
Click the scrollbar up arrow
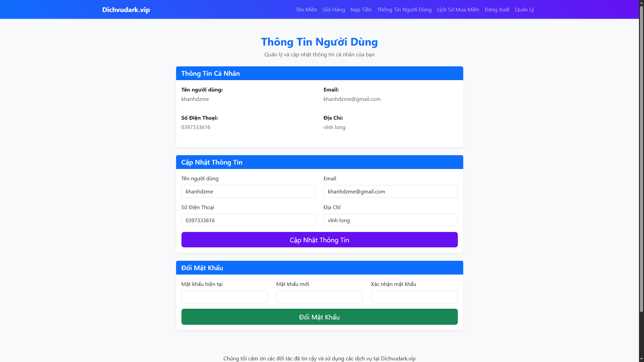point(641,2)
